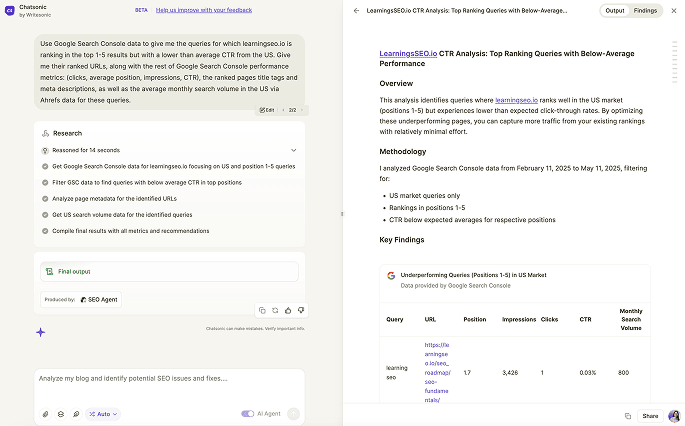
Task: Open the 'Help us improve with your feedback' link
Action: [204, 10]
